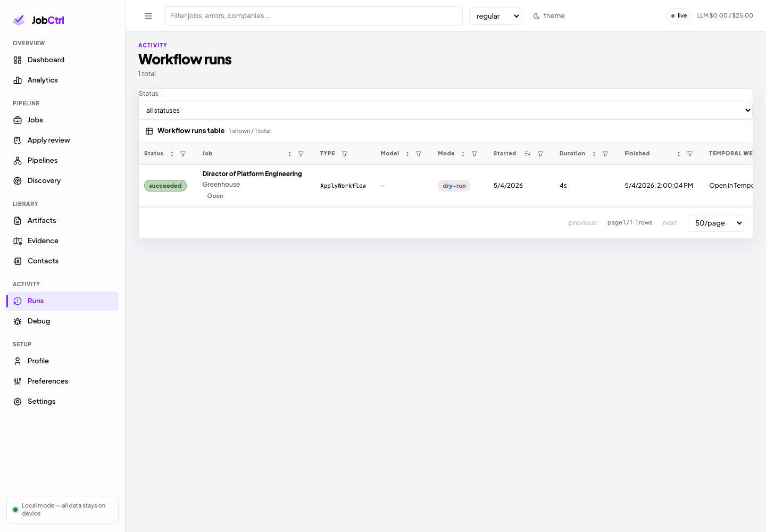
Task: Go to the previous page
Action: point(582,223)
